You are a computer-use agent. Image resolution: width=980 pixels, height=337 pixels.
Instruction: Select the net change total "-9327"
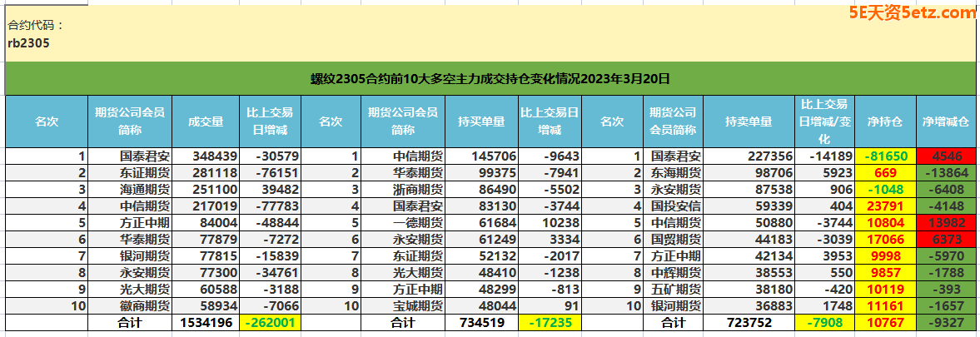(x=946, y=323)
